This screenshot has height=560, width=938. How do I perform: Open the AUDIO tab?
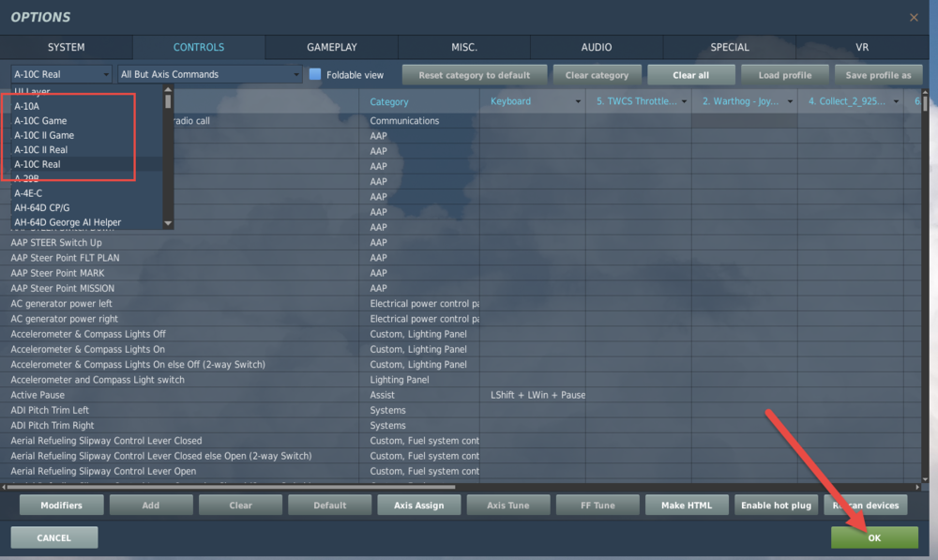tap(597, 47)
